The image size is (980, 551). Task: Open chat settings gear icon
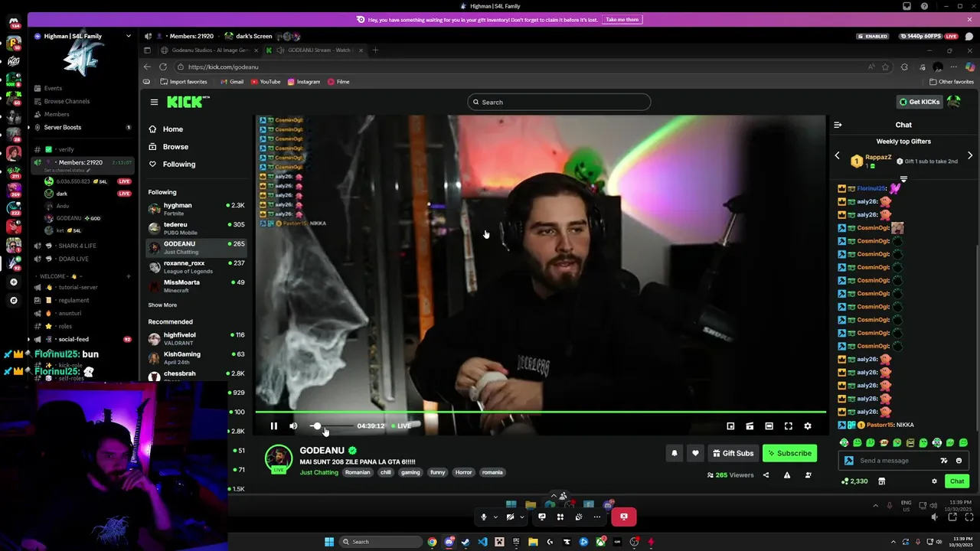(x=934, y=481)
